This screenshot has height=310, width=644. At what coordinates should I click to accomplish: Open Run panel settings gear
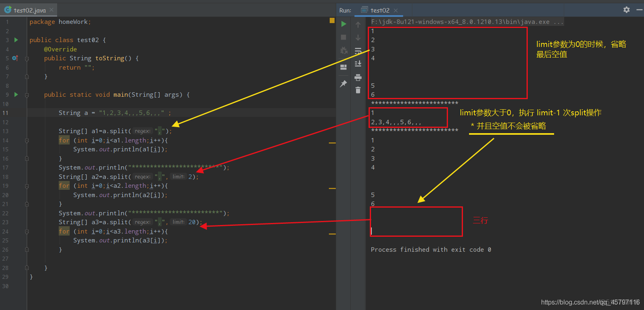click(627, 10)
